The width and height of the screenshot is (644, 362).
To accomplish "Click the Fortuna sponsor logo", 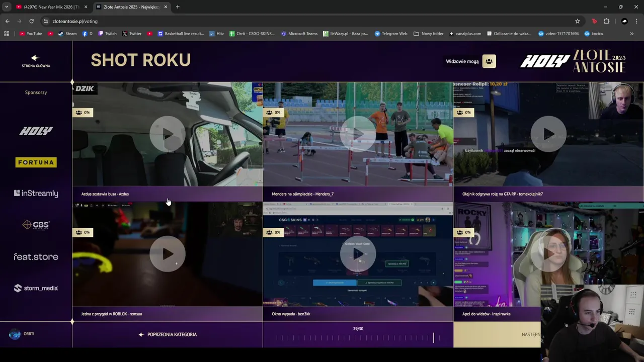I will click(x=36, y=162).
